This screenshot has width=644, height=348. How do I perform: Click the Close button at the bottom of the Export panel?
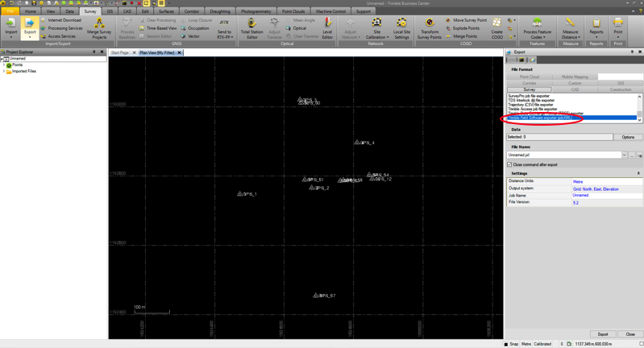coord(630,334)
